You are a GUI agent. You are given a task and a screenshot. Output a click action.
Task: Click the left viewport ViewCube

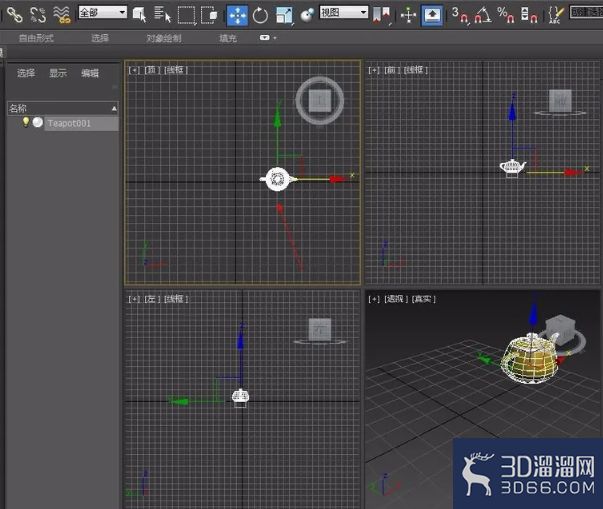click(x=320, y=329)
